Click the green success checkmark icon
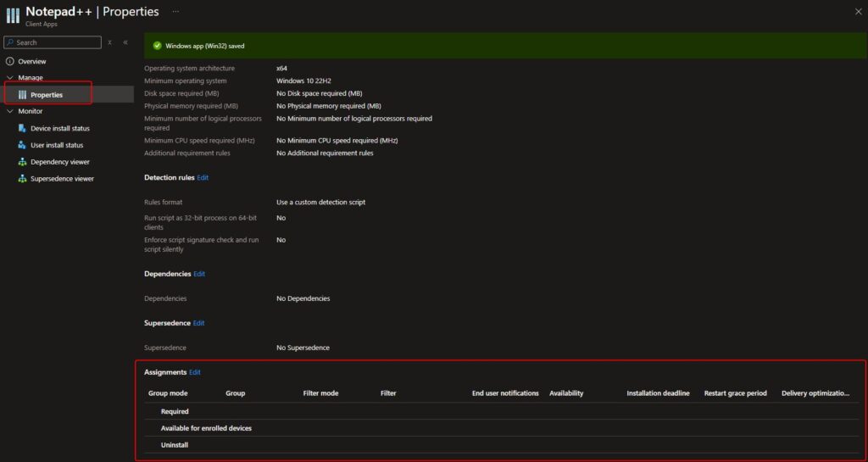Image resolution: width=868 pixels, height=462 pixels. click(x=157, y=46)
